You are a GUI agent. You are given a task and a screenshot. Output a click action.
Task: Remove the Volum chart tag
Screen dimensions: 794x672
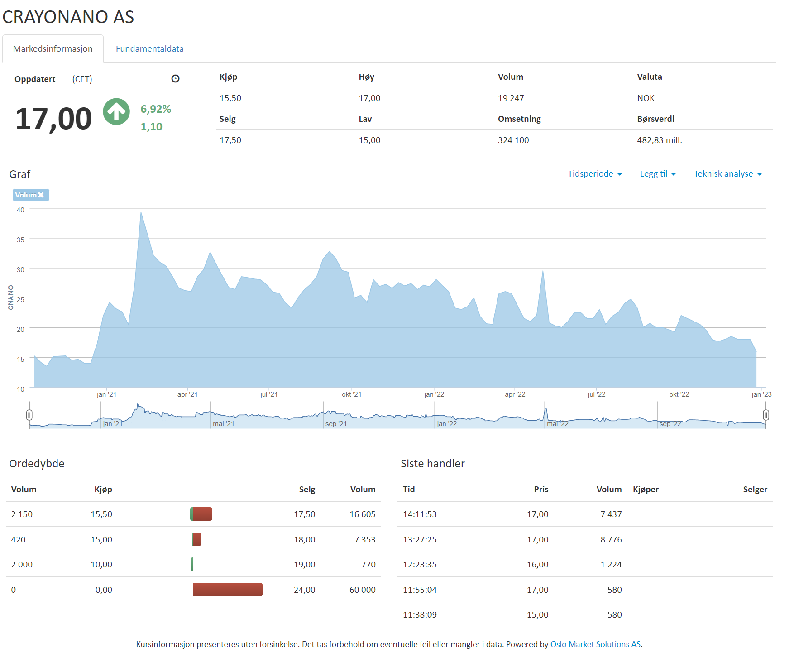[41, 195]
